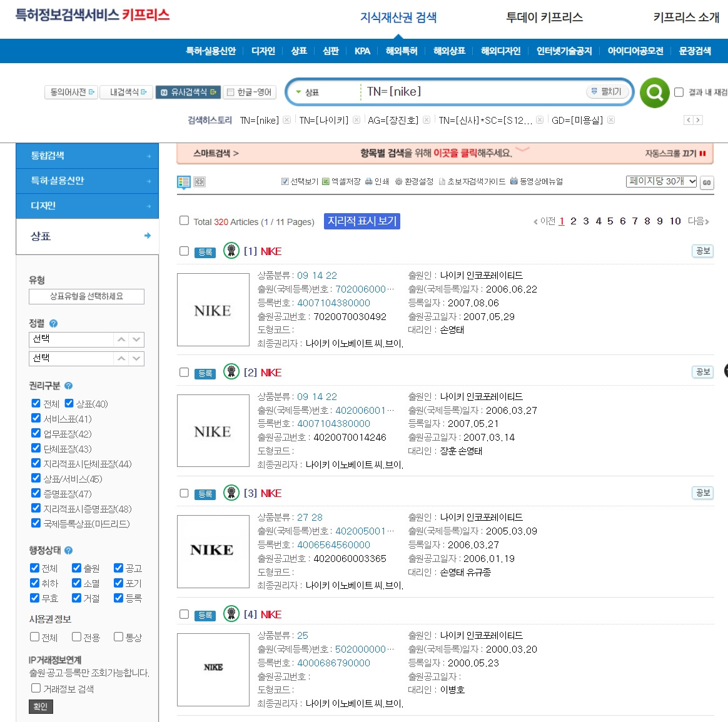
Task: Pause auto scroll with 자동스크롤 끄기
Action: [675, 154]
